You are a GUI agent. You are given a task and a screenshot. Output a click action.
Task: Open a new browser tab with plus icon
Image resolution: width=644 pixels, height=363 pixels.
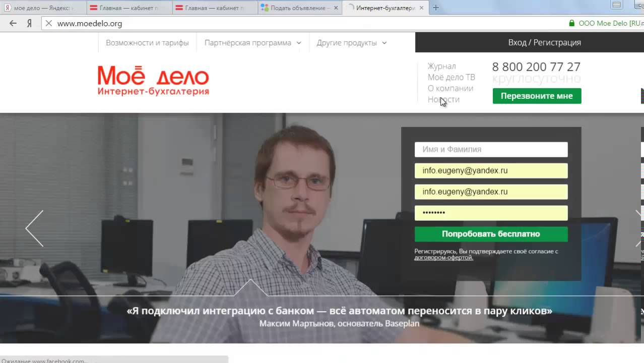[436, 8]
